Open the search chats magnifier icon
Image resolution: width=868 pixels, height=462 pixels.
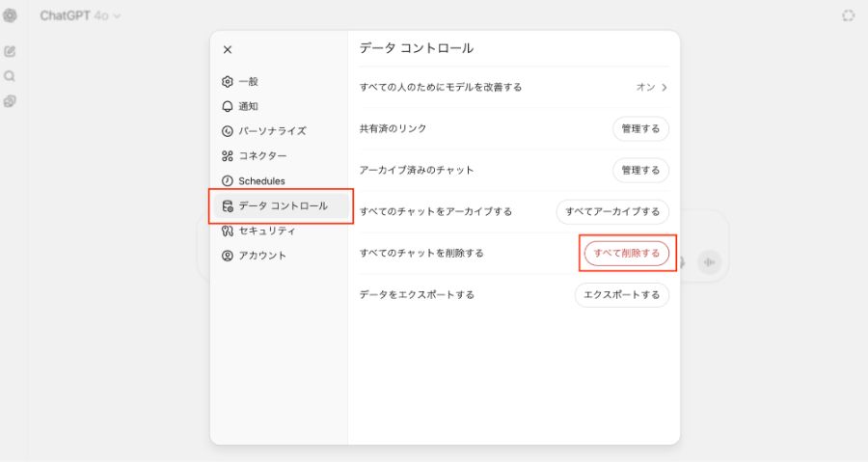[x=10, y=76]
